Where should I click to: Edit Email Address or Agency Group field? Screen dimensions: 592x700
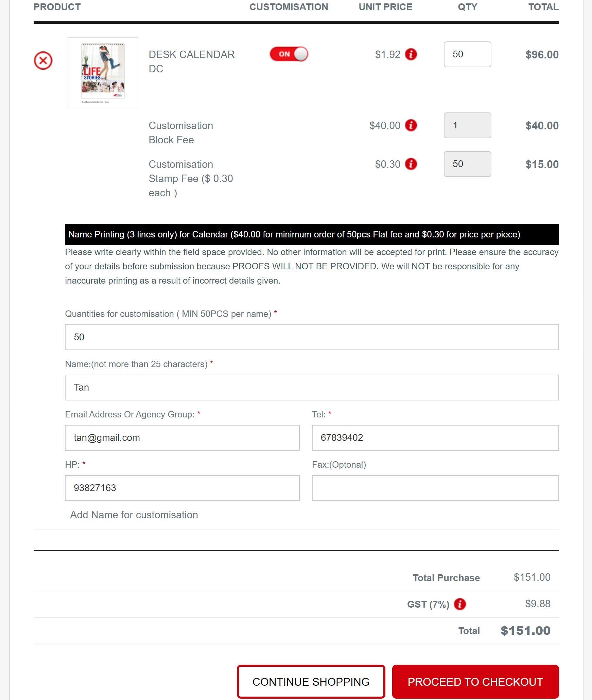tap(182, 438)
